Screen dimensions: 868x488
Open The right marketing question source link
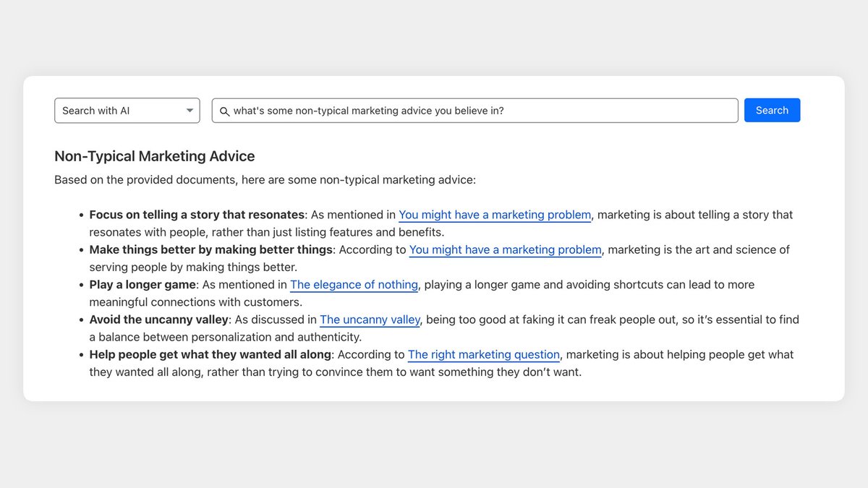click(483, 354)
